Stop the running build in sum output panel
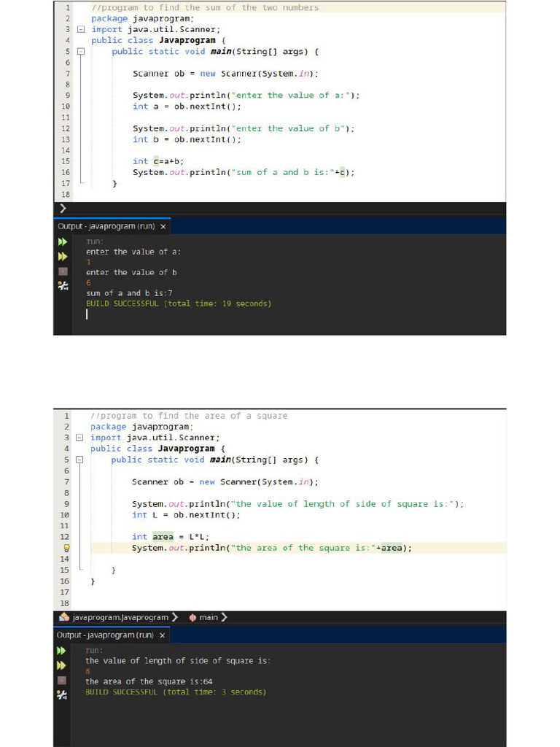This screenshot has height=747, width=560. pos(62,271)
